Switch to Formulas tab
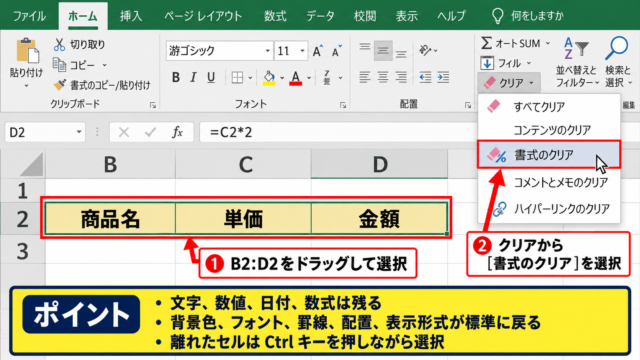The image size is (640, 360). (x=275, y=16)
